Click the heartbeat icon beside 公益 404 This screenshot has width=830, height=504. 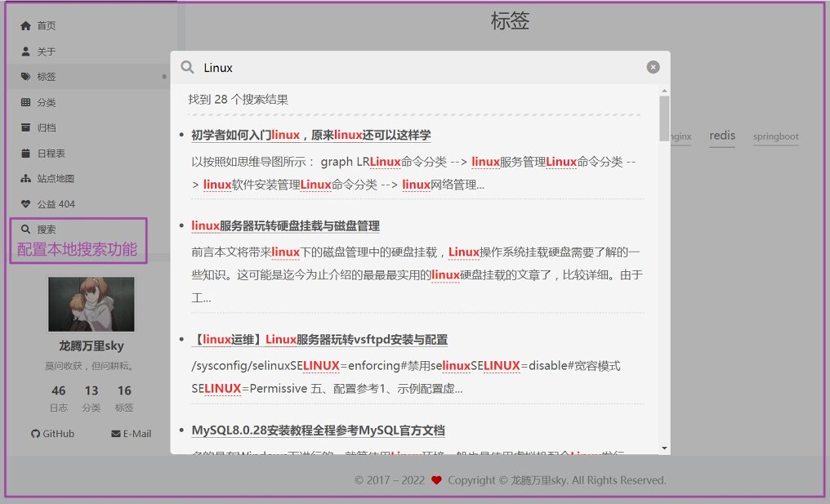[x=25, y=204]
